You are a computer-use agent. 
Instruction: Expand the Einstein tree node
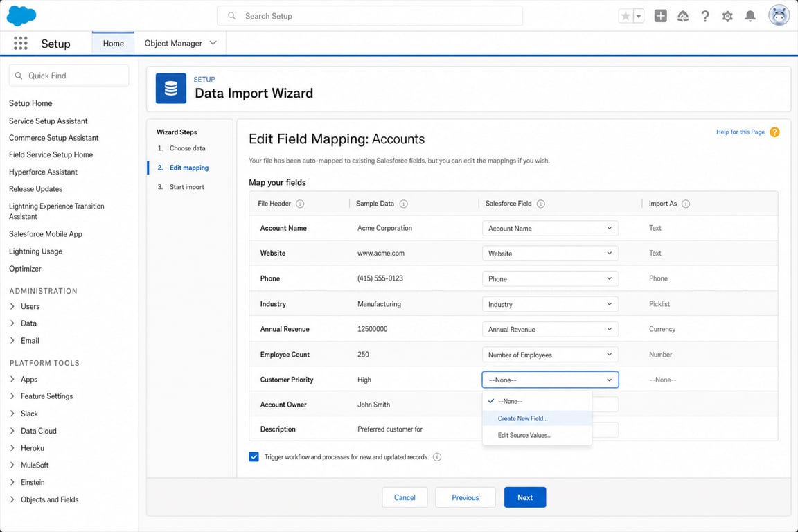click(x=12, y=482)
